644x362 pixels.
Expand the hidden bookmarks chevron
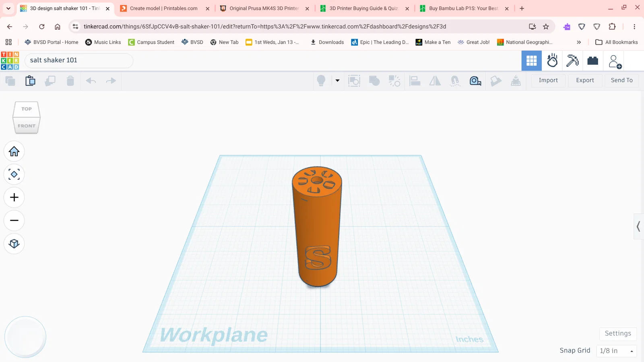[579, 42]
